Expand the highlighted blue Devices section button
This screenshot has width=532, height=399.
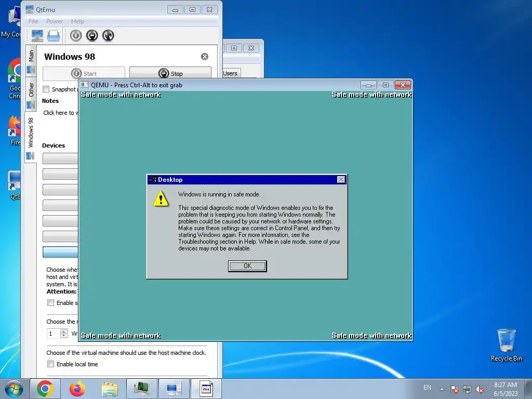click(60, 252)
